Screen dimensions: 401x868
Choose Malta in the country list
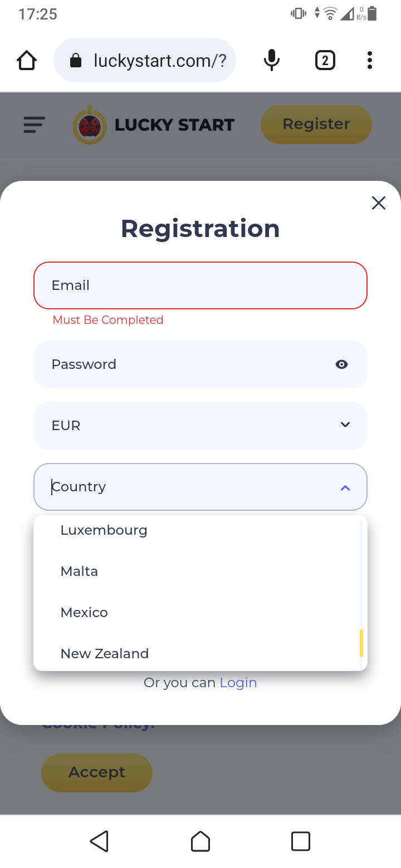pos(79,571)
